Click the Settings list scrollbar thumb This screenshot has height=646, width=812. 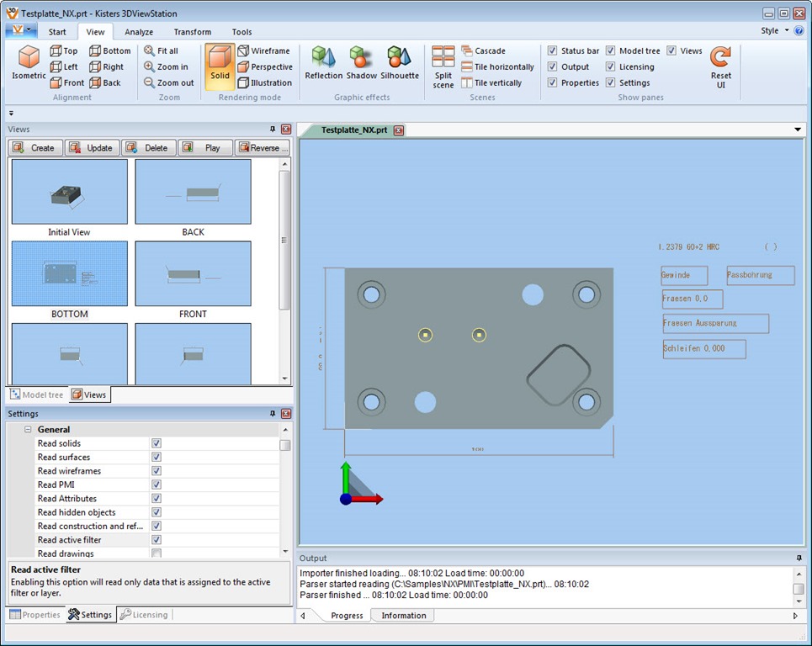point(284,445)
